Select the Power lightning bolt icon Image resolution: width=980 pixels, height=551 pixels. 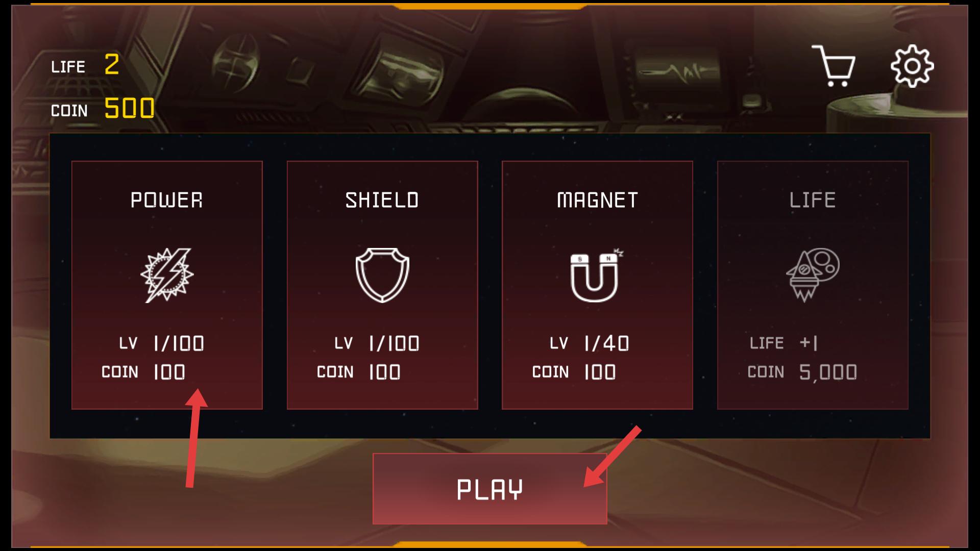(x=167, y=275)
